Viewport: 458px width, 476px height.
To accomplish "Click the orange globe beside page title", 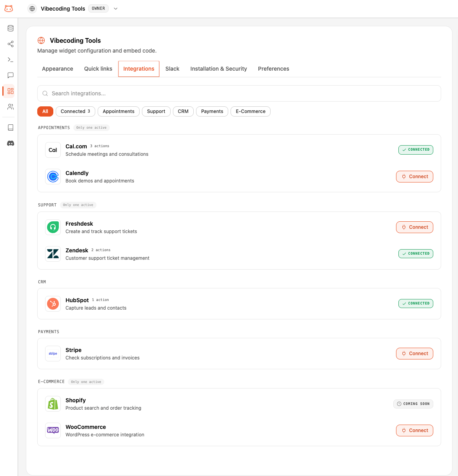I will coord(41,40).
